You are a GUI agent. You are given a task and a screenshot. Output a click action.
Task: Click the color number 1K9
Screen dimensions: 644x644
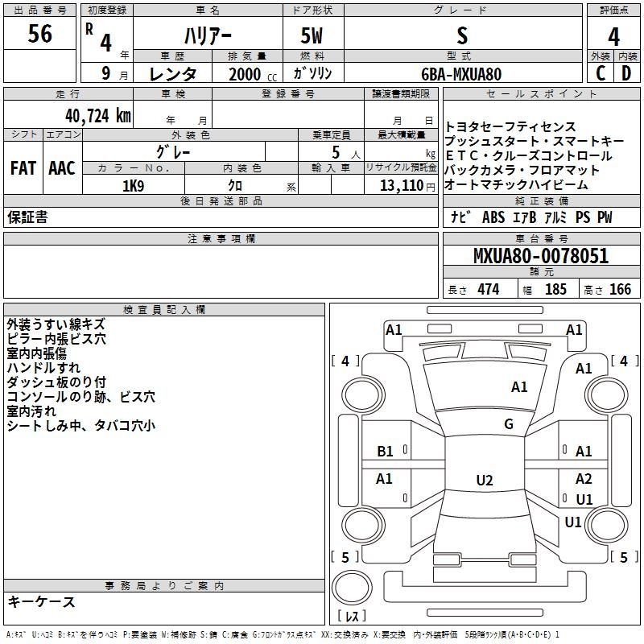(133, 186)
